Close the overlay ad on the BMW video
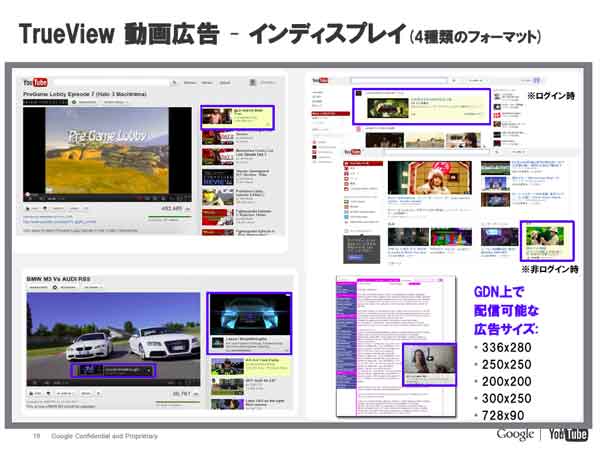The image size is (600, 450). [x=150, y=370]
